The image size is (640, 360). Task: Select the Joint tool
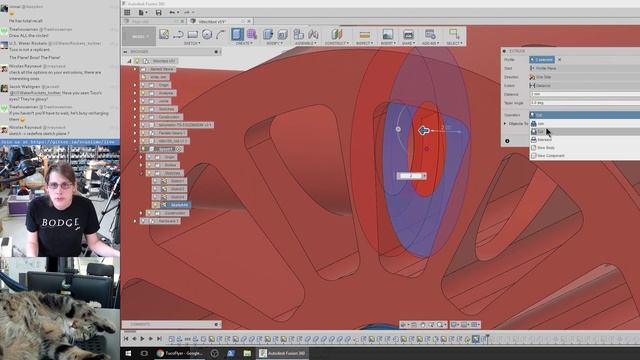(x=313, y=34)
